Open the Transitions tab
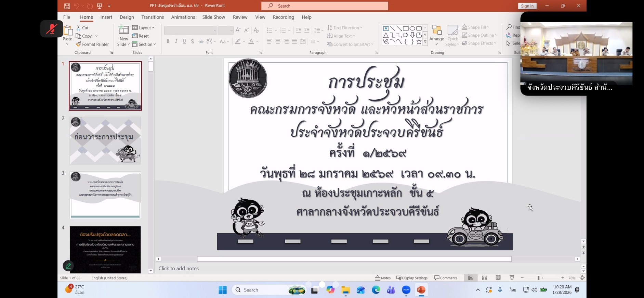This screenshot has height=298, width=644. (153, 17)
